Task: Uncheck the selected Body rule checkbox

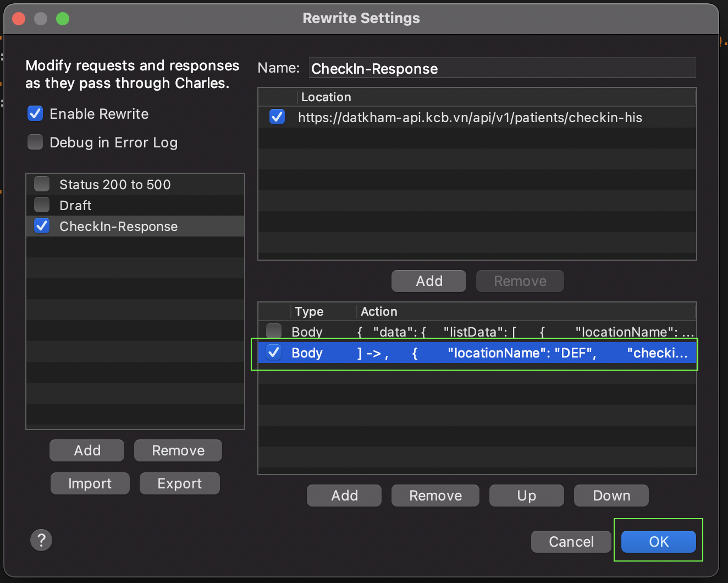Action: click(x=274, y=353)
